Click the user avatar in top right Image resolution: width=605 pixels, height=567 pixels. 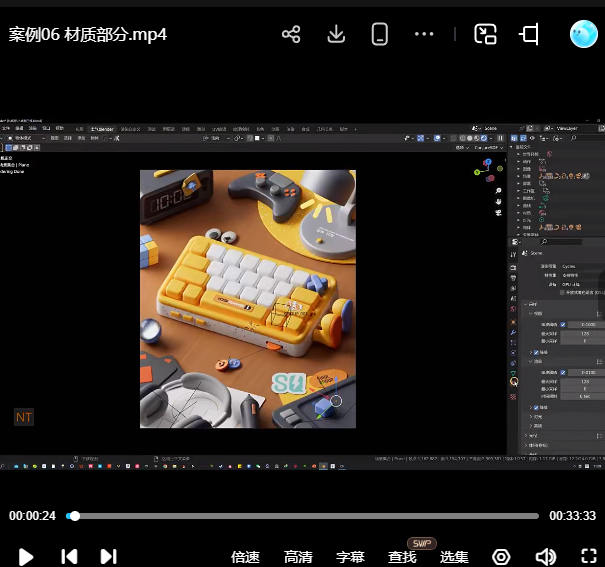583,35
